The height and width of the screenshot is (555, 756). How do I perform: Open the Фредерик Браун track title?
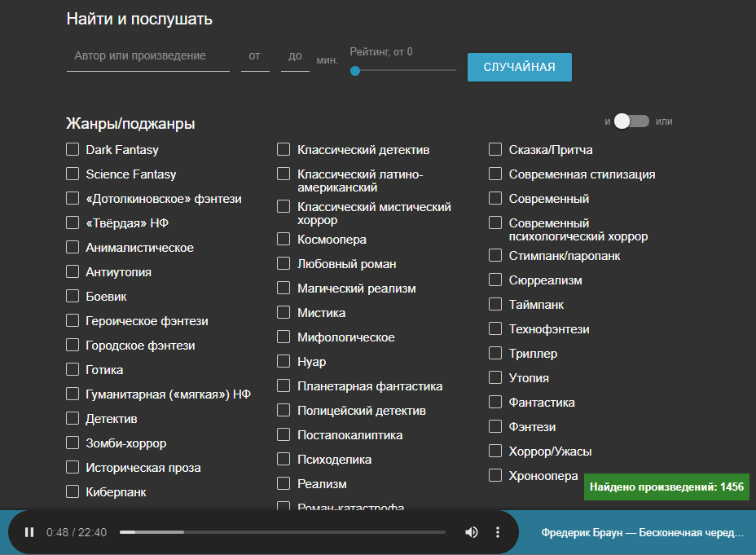pyautogui.click(x=642, y=532)
